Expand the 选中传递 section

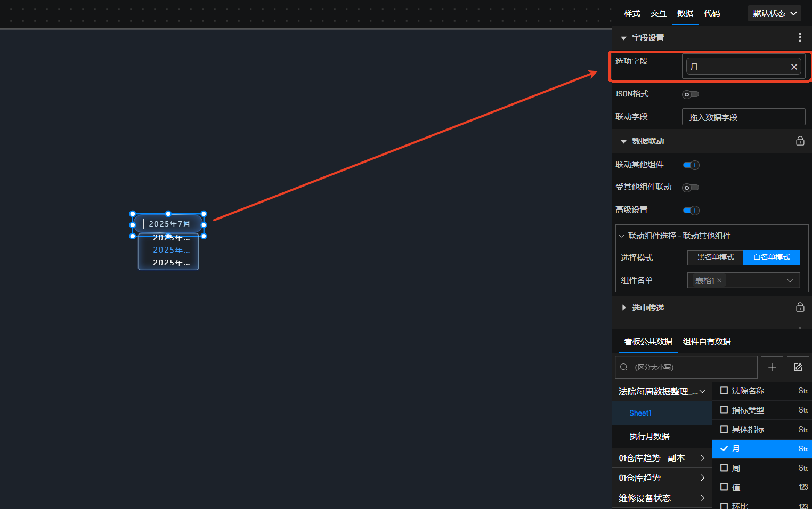623,308
